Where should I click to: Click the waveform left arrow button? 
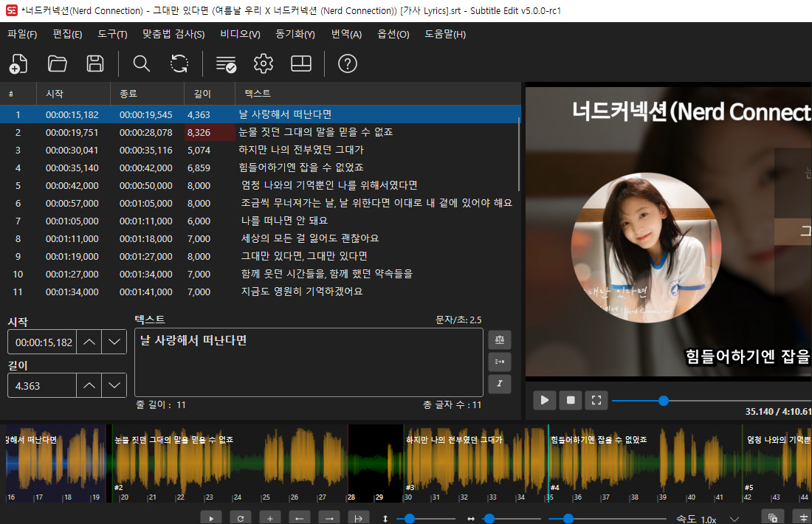click(x=299, y=518)
